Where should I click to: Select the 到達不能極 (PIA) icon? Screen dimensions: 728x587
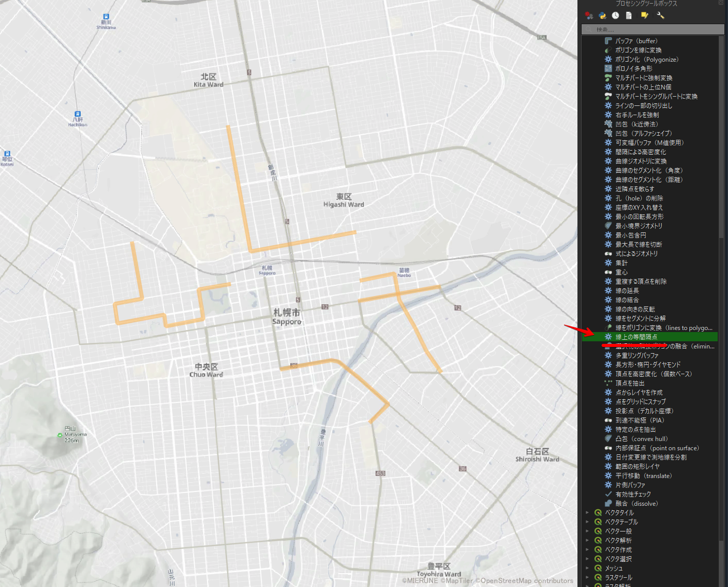click(608, 420)
